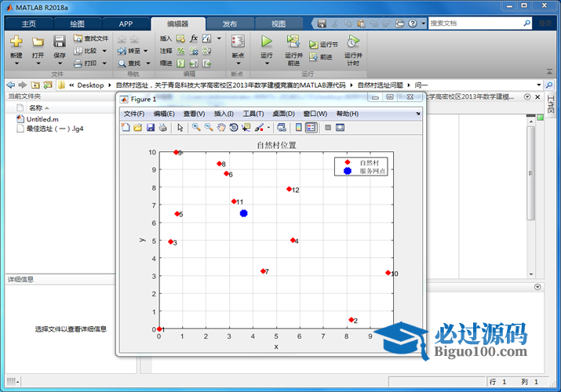Expand the Compare (比较) dropdown arrow

(104, 51)
